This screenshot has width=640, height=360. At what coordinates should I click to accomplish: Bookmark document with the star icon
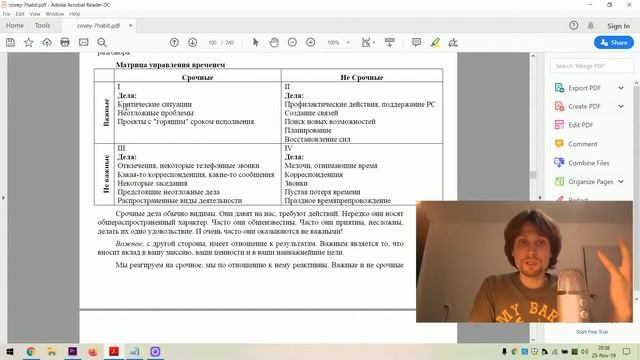pyautogui.click(x=29, y=42)
